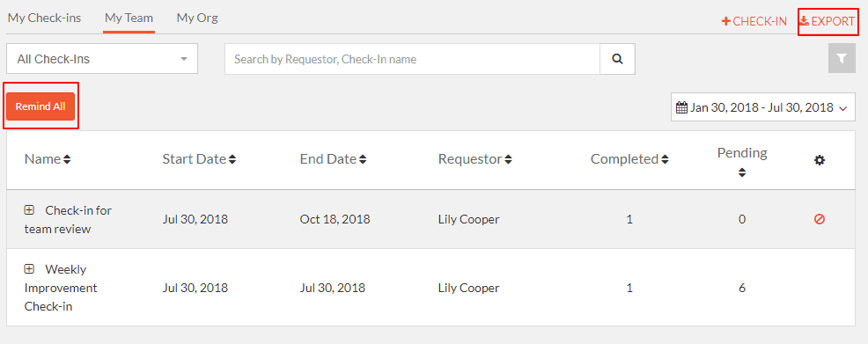Sort by End Date column arrows
This screenshot has width=868, height=344.
point(363,159)
